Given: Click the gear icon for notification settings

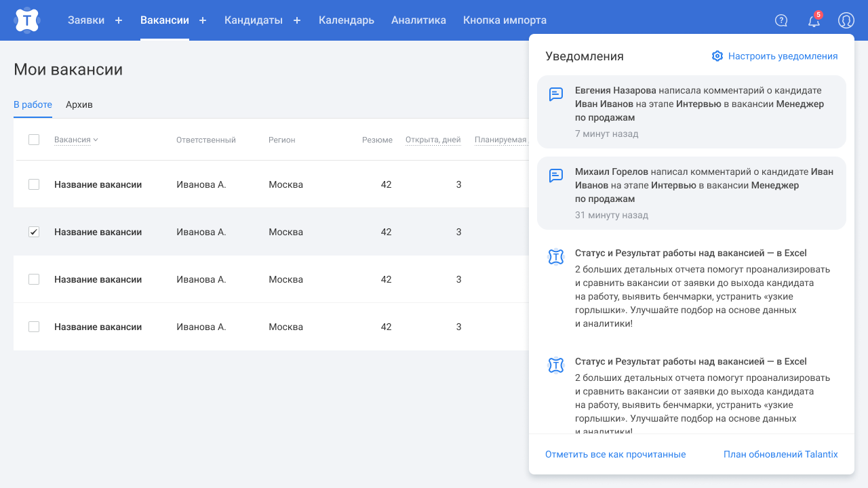Looking at the screenshot, I should (x=717, y=56).
